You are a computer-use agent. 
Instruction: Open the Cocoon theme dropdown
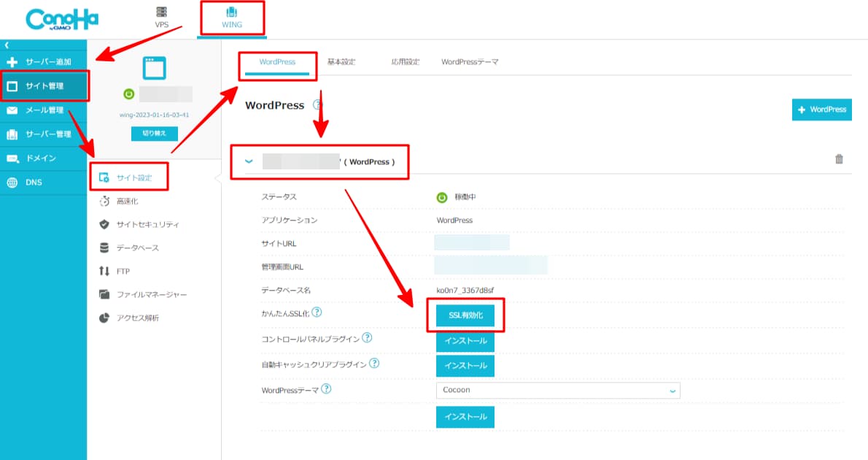[558, 390]
